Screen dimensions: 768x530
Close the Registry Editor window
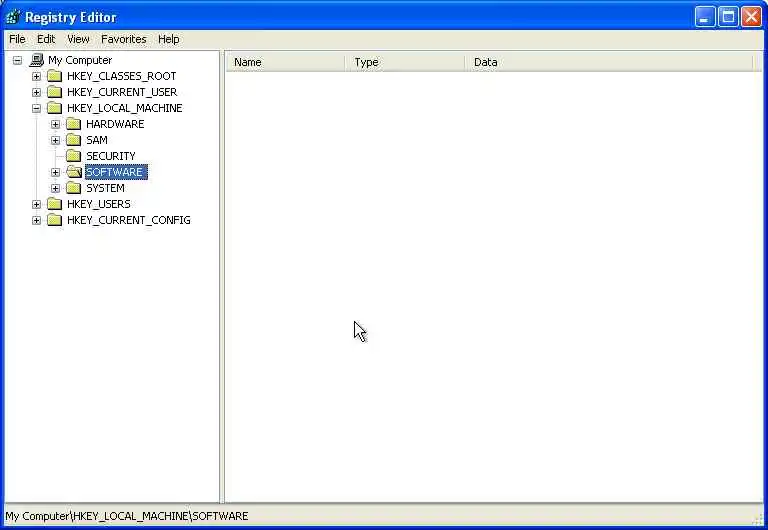point(751,17)
